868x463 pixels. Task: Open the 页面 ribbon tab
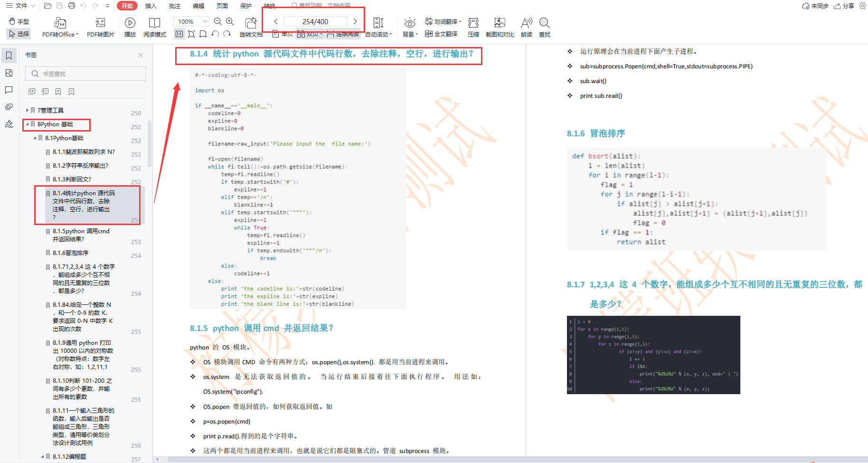(x=222, y=6)
